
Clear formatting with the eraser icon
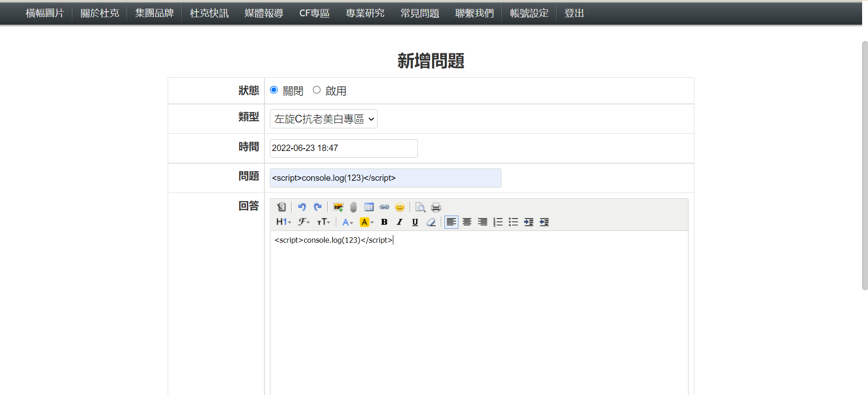[431, 222]
